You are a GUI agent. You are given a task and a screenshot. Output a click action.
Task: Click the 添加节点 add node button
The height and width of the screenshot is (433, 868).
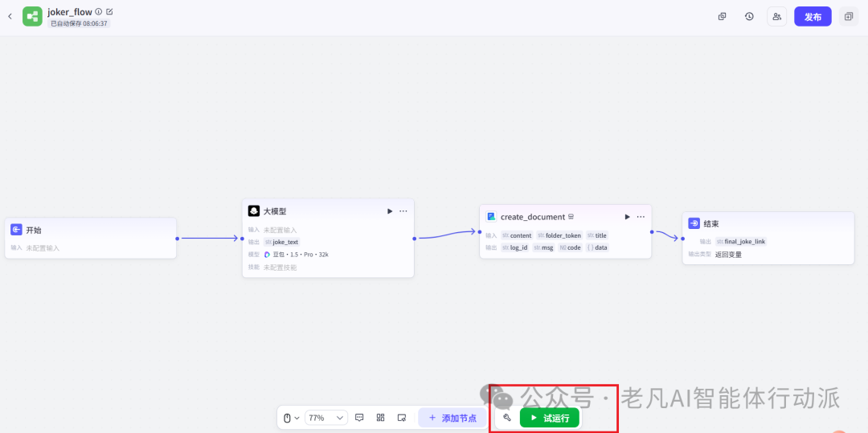click(x=452, y=418)
